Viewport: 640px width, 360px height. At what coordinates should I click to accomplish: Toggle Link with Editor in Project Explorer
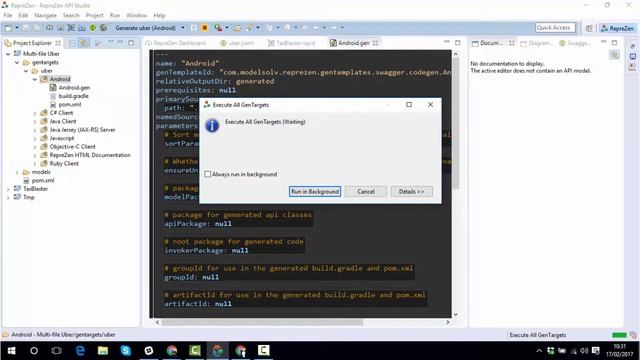tap(84, 43)
